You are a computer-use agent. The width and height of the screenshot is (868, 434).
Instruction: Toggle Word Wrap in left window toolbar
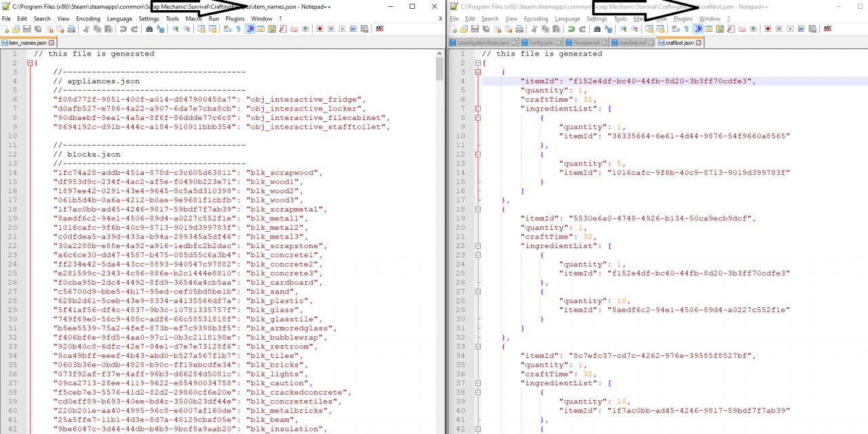tap(226, 29)
